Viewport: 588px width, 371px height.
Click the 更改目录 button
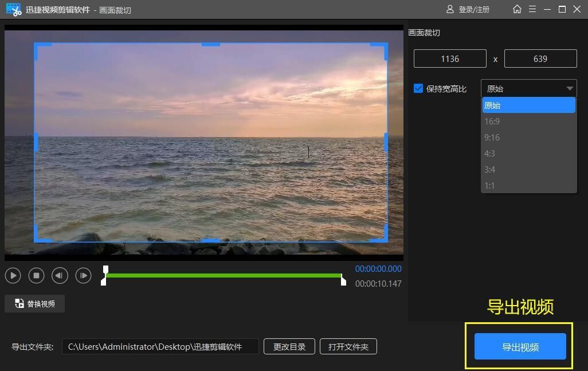(x=289, y=346)
